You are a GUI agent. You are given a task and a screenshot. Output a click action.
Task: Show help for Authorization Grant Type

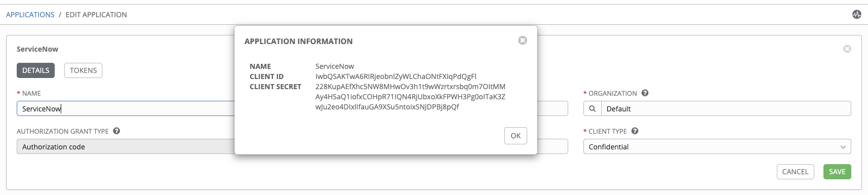pyautogui.click(x=116, y=131)
